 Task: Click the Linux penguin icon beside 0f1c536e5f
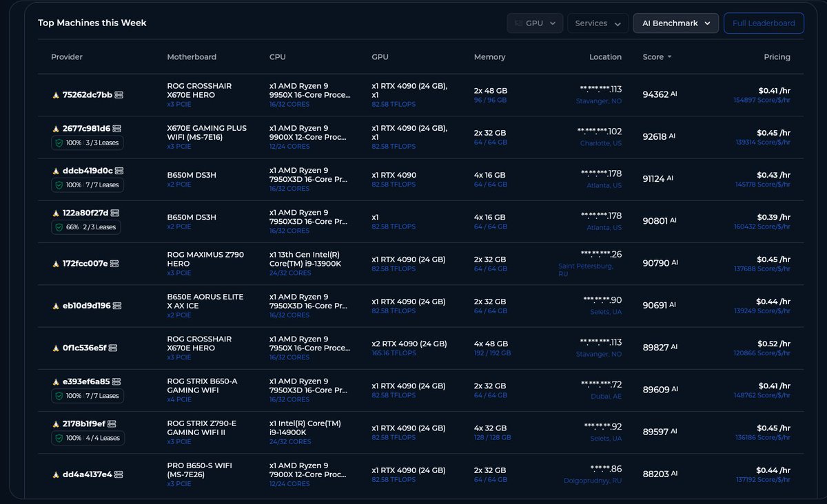coord(56,348)
